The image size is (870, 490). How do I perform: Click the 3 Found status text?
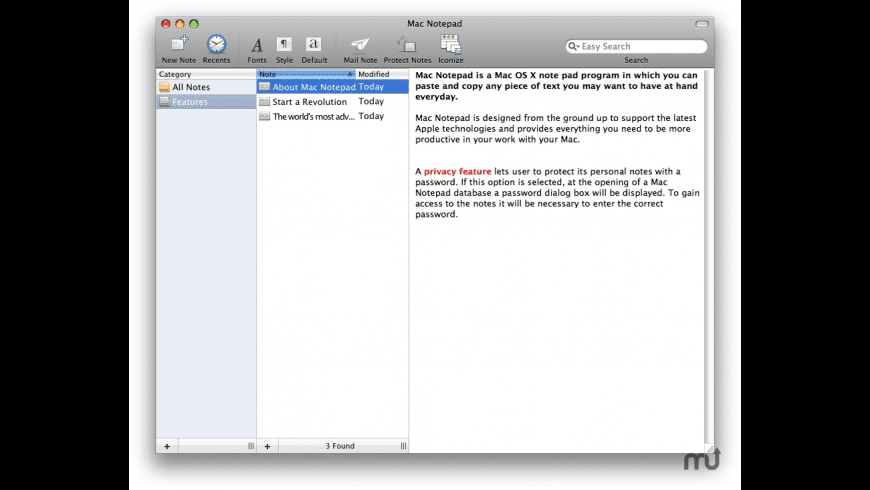[x=340, y=446]
